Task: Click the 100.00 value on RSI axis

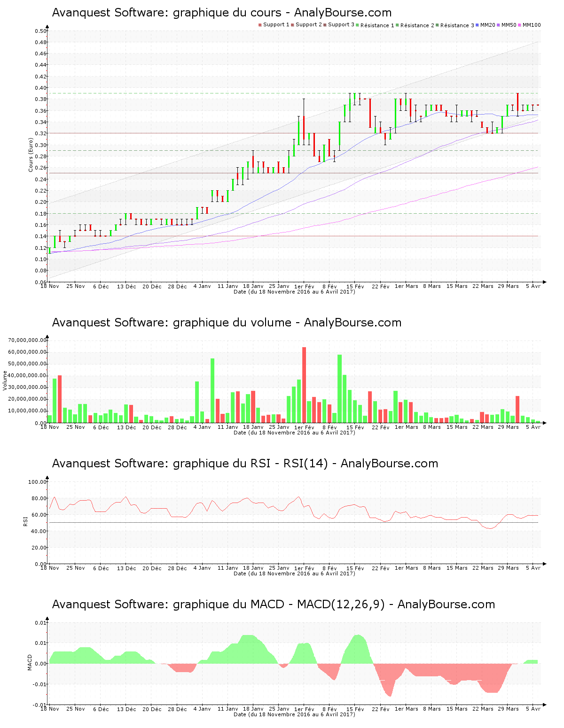Action: click(38, 482)
